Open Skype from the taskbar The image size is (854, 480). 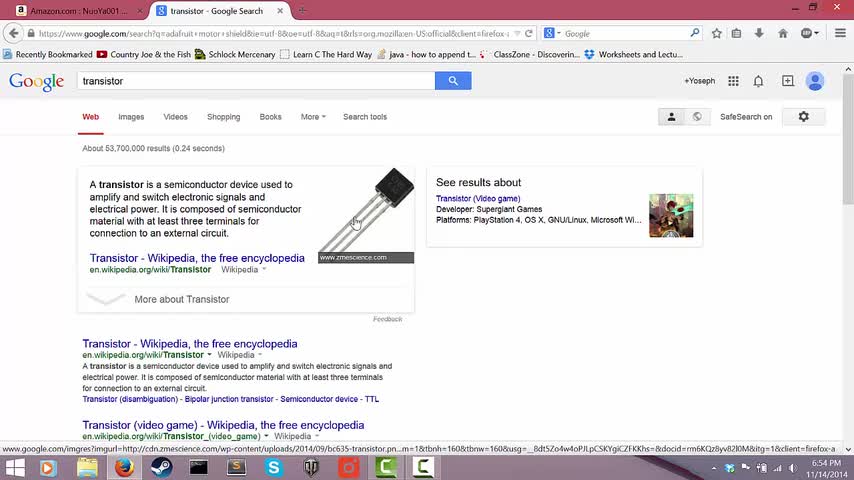(273, 468)
